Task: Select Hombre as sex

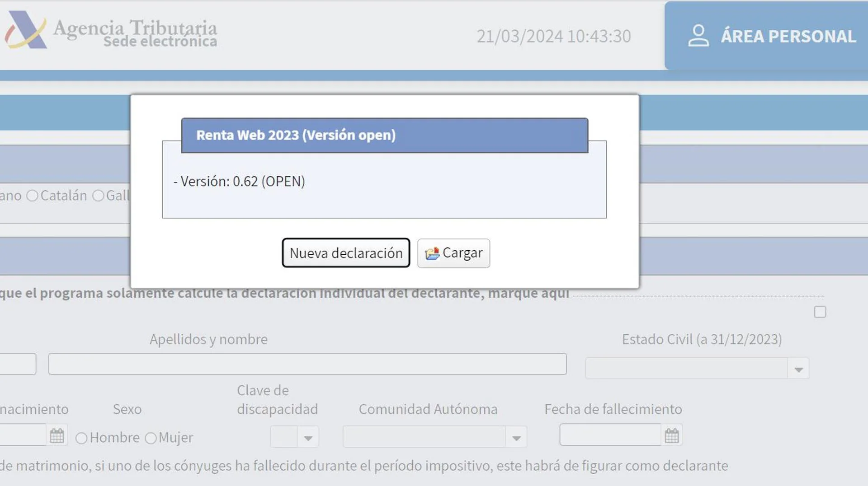Action: (81, 438)
